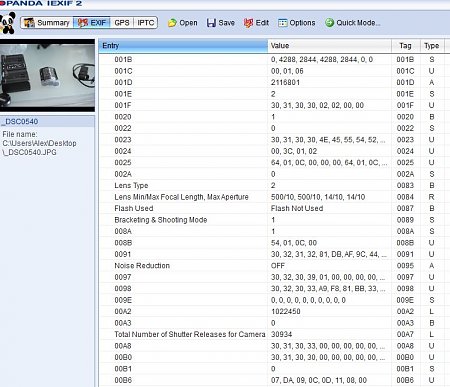Open the GPS tab
This screenshot has height=387, width=450.
click(x=122, y=23)
